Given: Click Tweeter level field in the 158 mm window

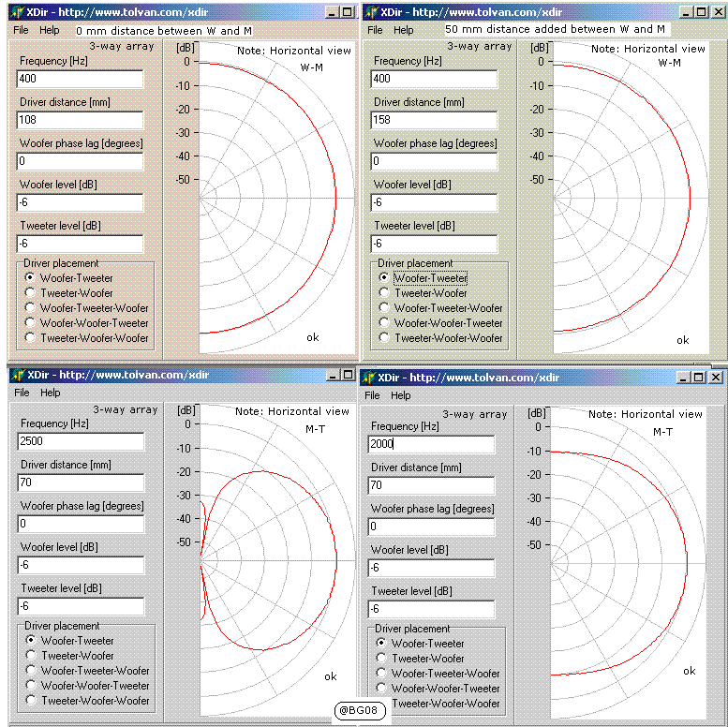Looking at the screenshot, I should [x=434, y=244].
